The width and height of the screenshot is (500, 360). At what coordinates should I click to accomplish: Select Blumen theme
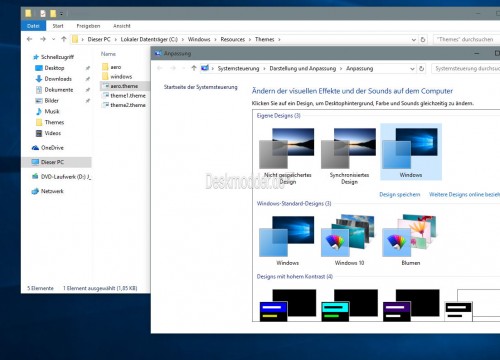pyautogui.click(x=411, y=240)
